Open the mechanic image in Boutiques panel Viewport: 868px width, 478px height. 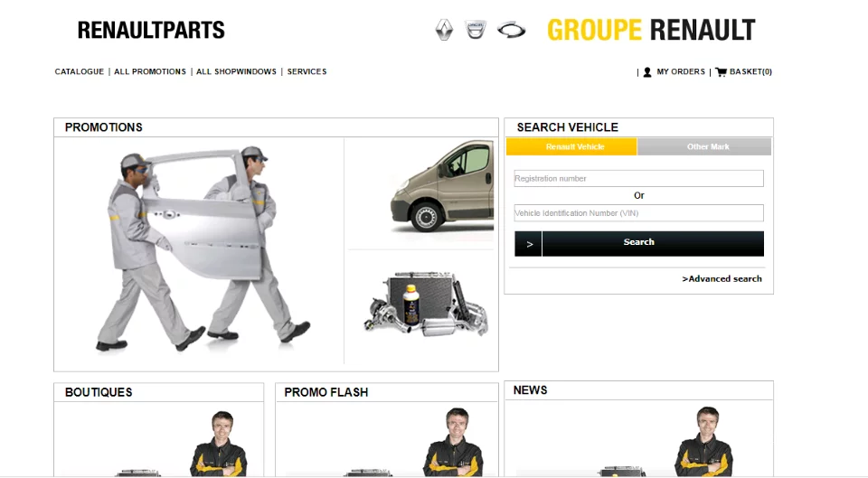[219, 443]
